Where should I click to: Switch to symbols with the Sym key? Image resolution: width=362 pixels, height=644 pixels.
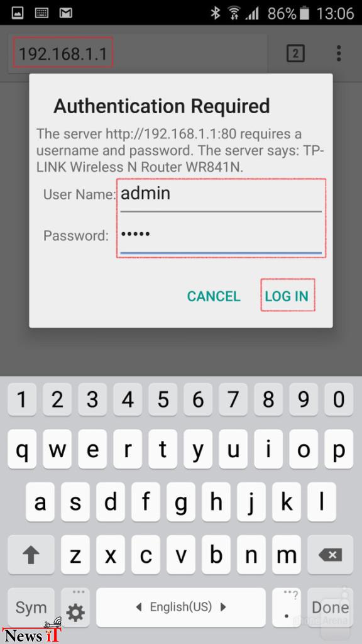pos(31,608)
